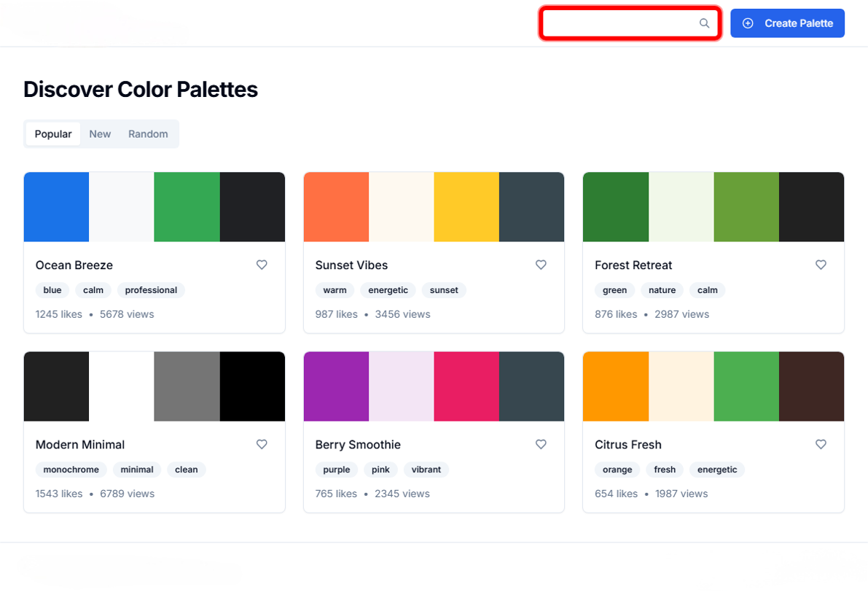
Task: Focus the search input field
Action: point(619,23)
